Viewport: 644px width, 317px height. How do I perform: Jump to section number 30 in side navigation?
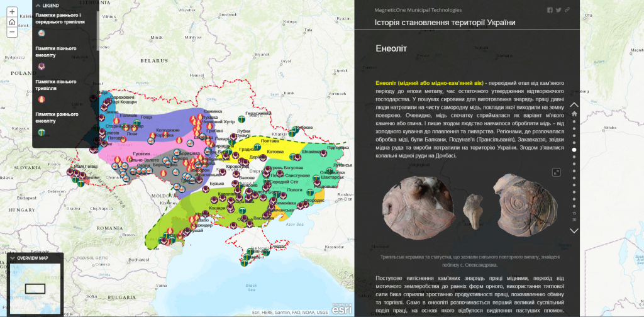(x=574, y=220)
